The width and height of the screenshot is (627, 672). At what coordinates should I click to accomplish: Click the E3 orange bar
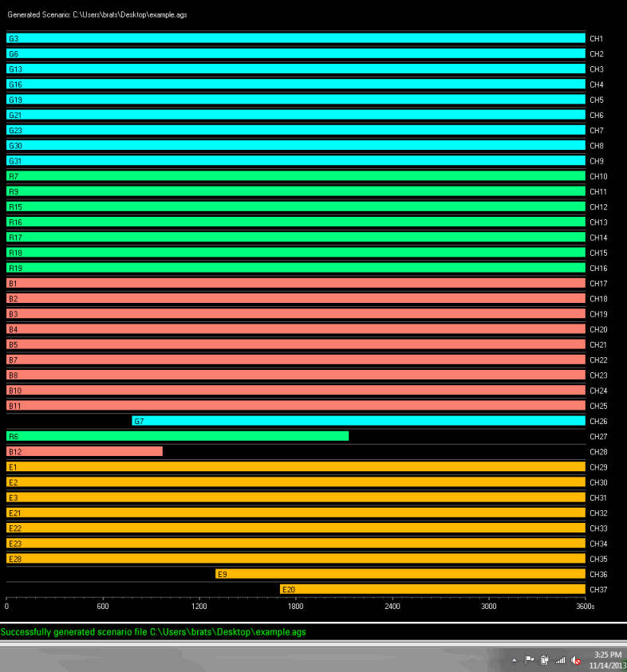(296, 497)
